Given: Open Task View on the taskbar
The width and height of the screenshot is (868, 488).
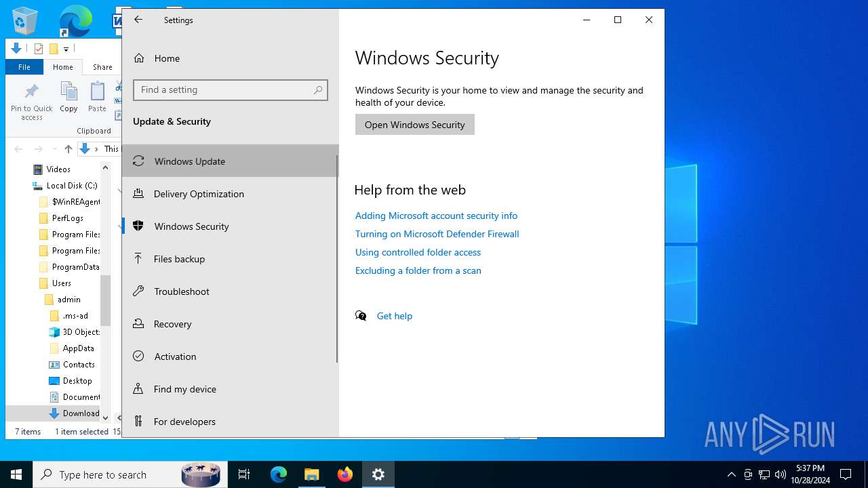Looking at the screenshot, I should coord(244,474).
